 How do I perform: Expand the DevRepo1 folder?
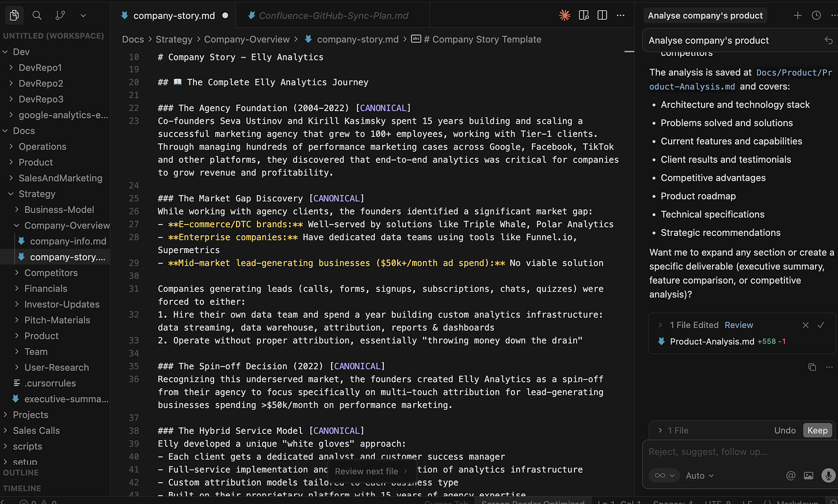[55, 67]
